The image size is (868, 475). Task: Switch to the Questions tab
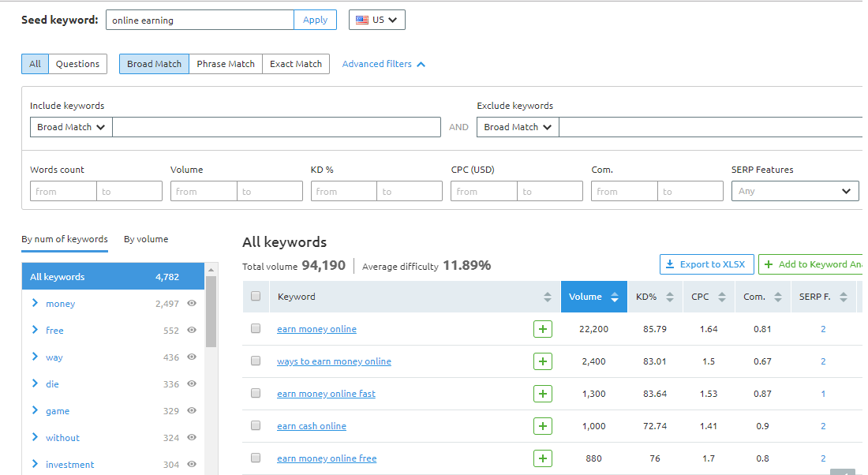pyautogui.click(x=77, y=64)
